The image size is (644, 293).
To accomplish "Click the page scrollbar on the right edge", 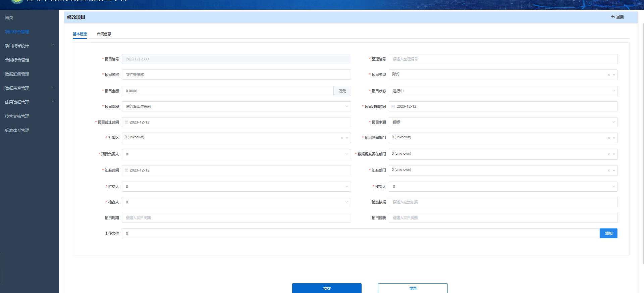I will click(643, 144).
